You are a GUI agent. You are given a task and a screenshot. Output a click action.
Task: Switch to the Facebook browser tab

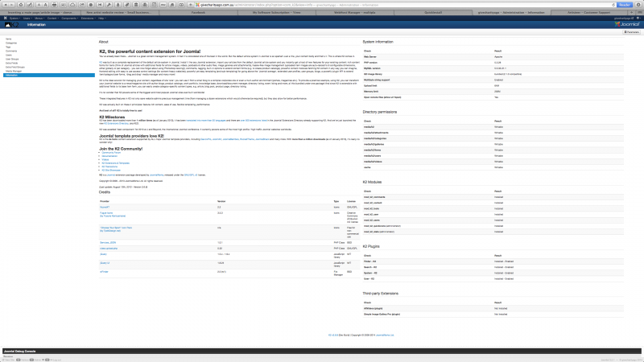[198, 12]
